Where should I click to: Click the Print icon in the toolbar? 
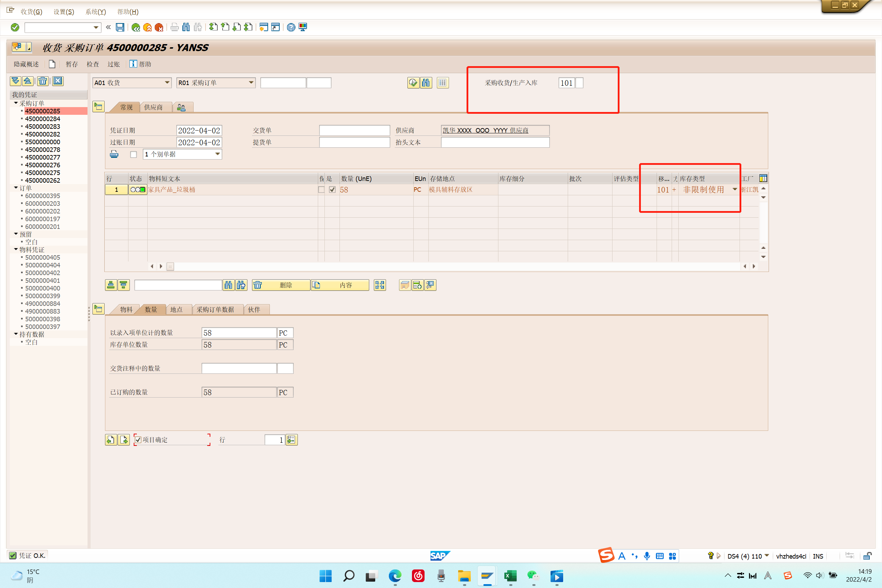174,27
